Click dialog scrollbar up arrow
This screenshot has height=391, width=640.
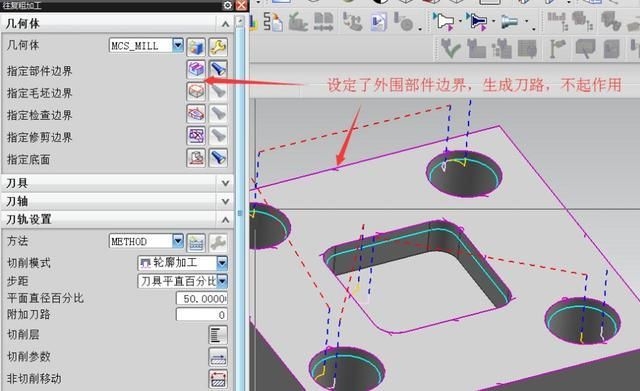click(240, 21)
